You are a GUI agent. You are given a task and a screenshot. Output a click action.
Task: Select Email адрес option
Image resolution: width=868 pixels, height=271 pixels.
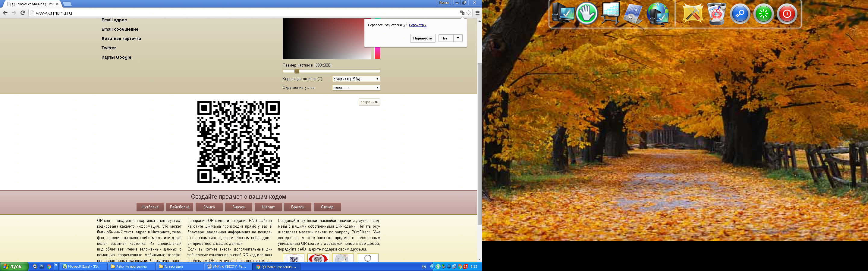(x=114, y=20)
